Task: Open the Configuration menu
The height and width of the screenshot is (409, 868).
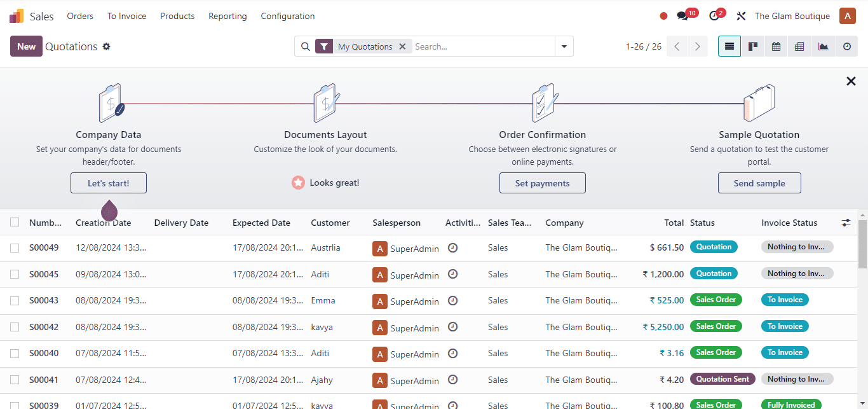Action: pyautogui.click(x=287, y=15)
